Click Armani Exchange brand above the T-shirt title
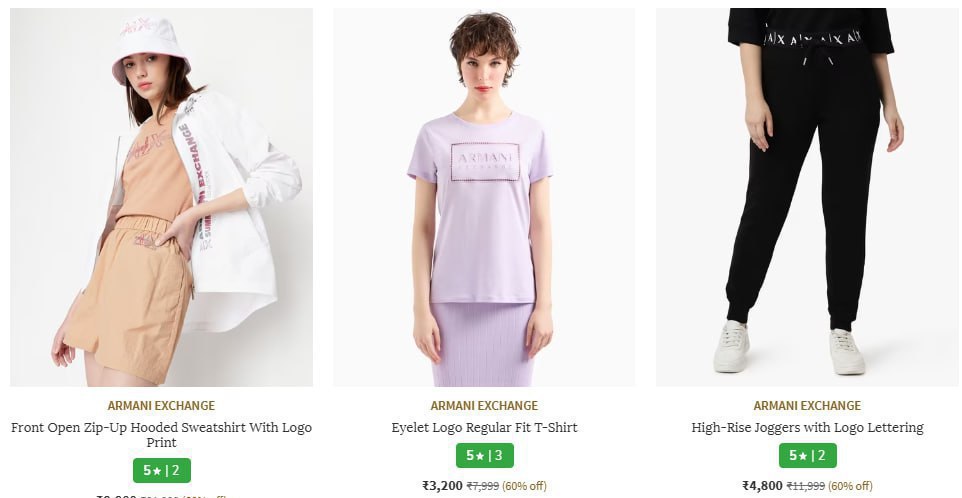The width and height of the screenshot is (962, 498). coord(484,406)
